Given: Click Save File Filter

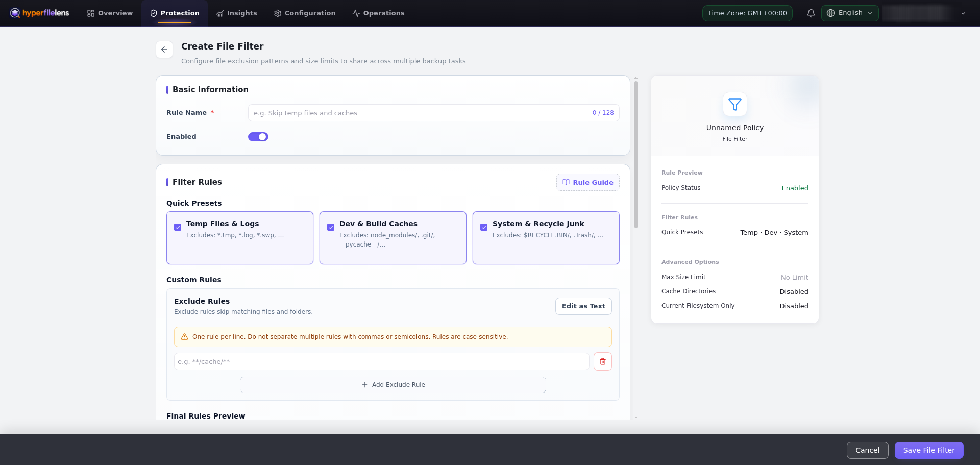Looking at the screenshot, I should pyautogui.click(x=929, y=450).
